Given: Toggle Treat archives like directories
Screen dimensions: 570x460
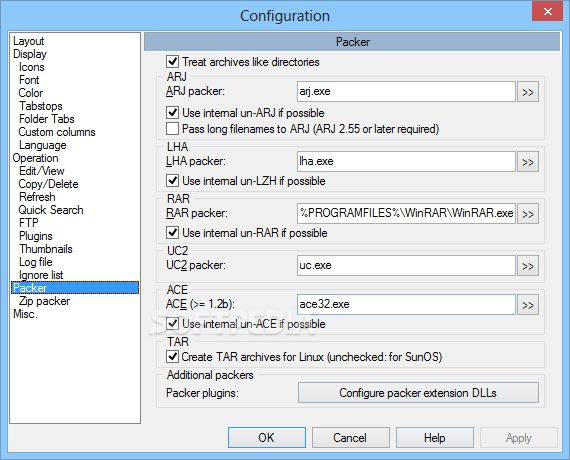Looking at the screenshot, I should tap(172, 61).
